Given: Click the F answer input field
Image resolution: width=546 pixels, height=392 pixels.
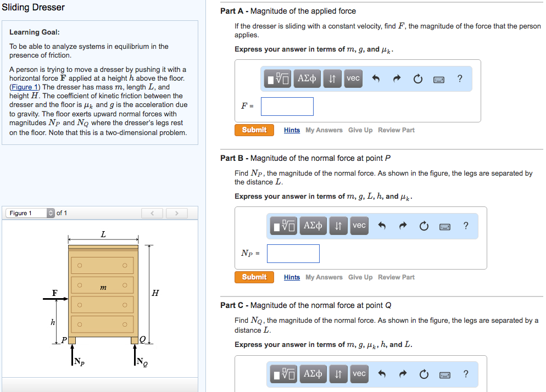Looking at the screenshot, I should tap(287, 107).
